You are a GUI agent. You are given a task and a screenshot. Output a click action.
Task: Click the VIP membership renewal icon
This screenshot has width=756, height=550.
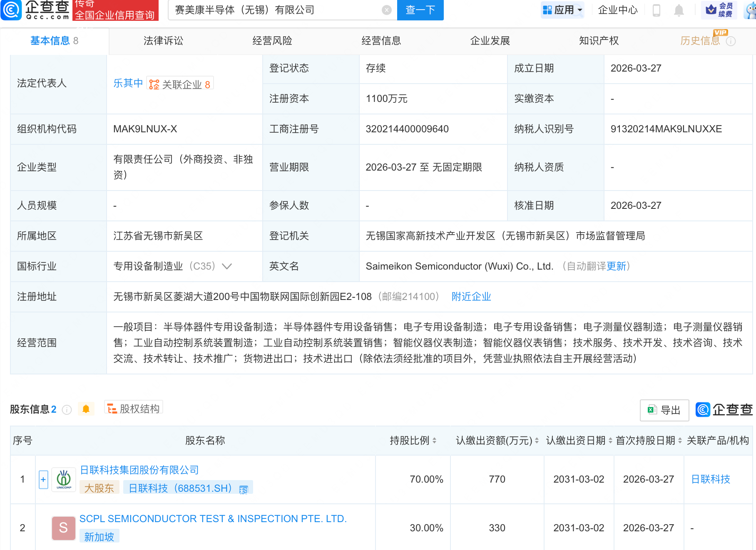point(719,10)
